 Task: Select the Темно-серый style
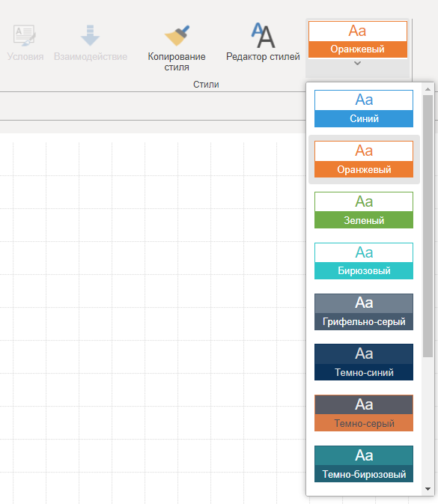pyautogui.click(x=364, y=413)
